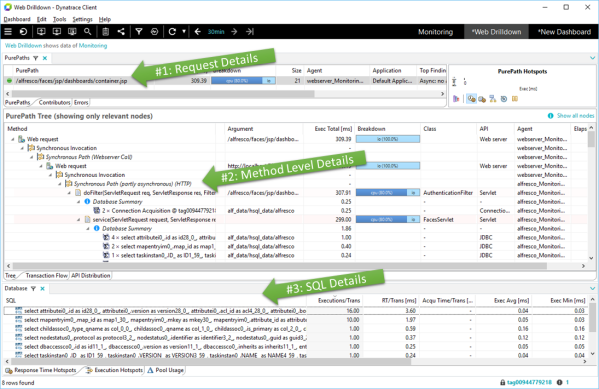Select the container.jsp PurePath row
Screen dimensions: 599x389
pos(225,81)
